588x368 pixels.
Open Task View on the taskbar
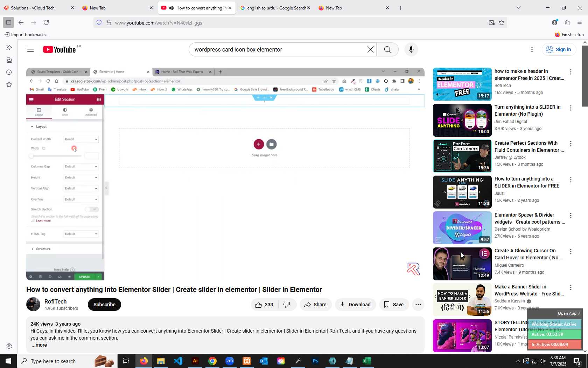126,361
